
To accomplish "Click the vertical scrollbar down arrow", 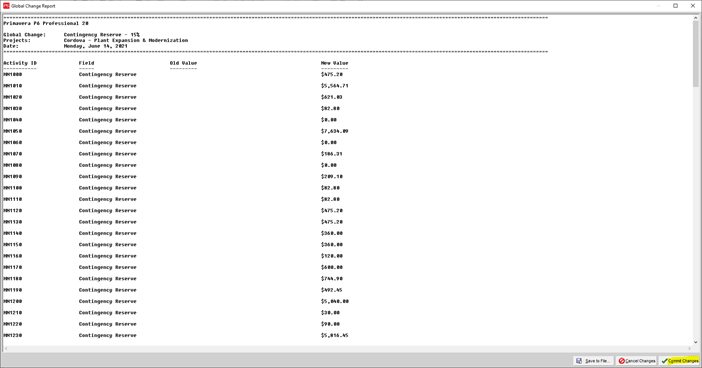I will click(x=696, y=342).
